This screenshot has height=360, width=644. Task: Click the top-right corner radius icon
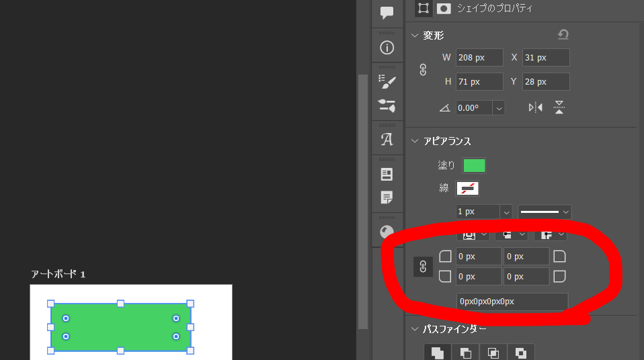click(x=559, y=257)
